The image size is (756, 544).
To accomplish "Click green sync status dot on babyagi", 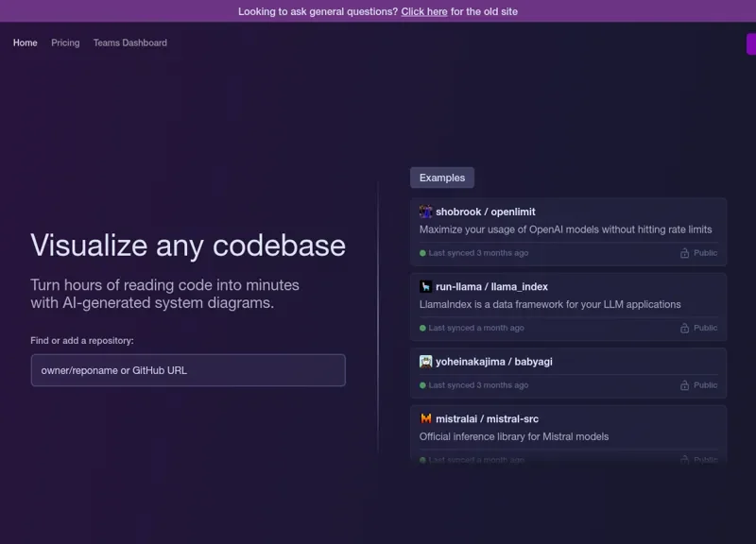I will [x=423, y=385].
